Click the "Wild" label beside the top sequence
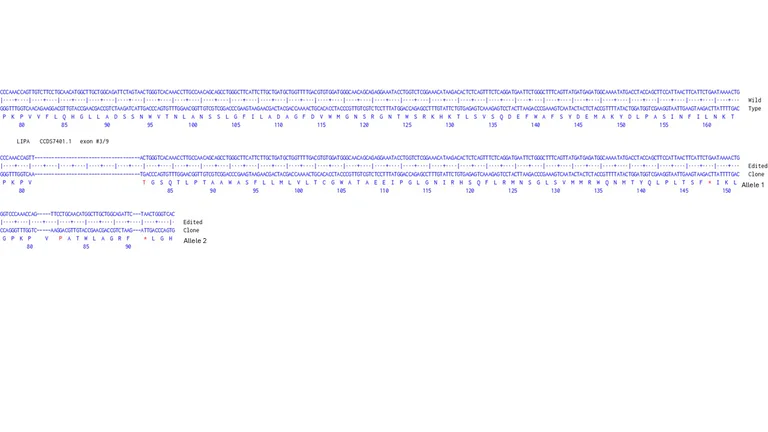Screen dimensions: 768x432 click(x=754, y=100)
